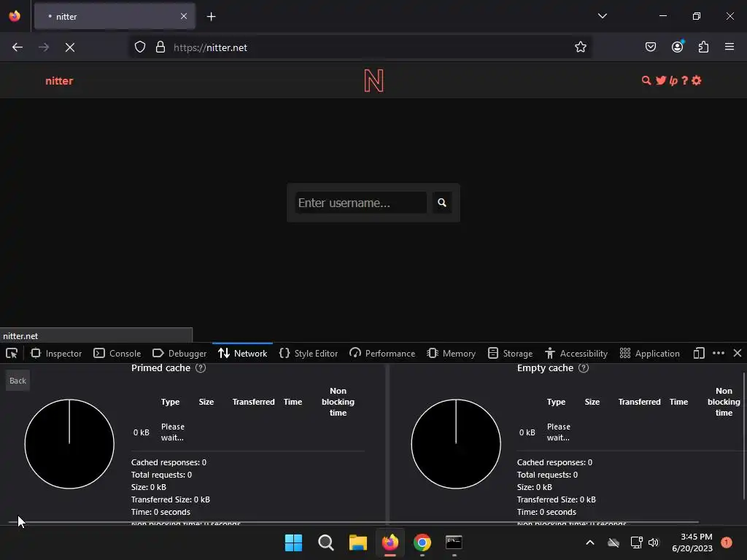The width and height of the screenshot is (747, 560).
Task: Switch to the Inspector tab
Action: [x=56, y=354]
